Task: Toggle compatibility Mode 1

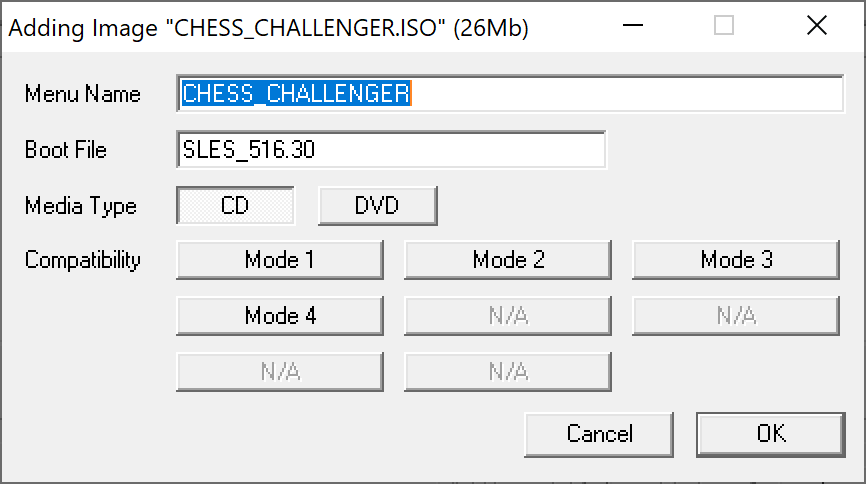Action: 280,260
